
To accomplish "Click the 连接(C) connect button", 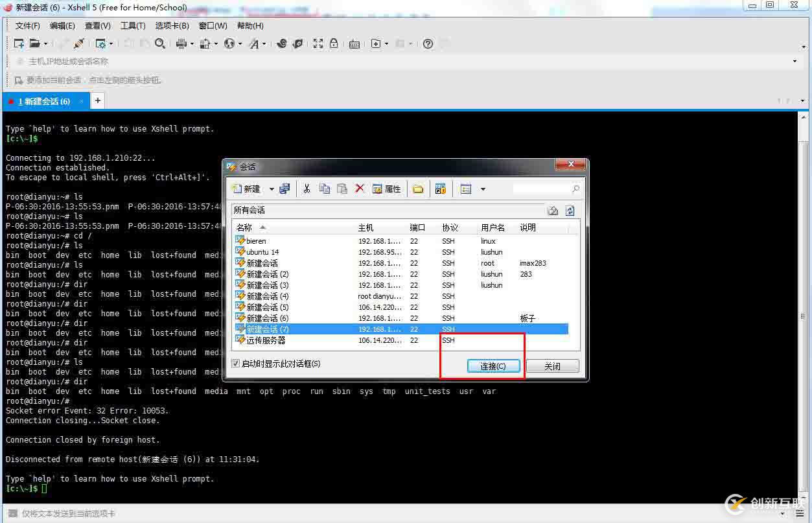I will [493, 366].
